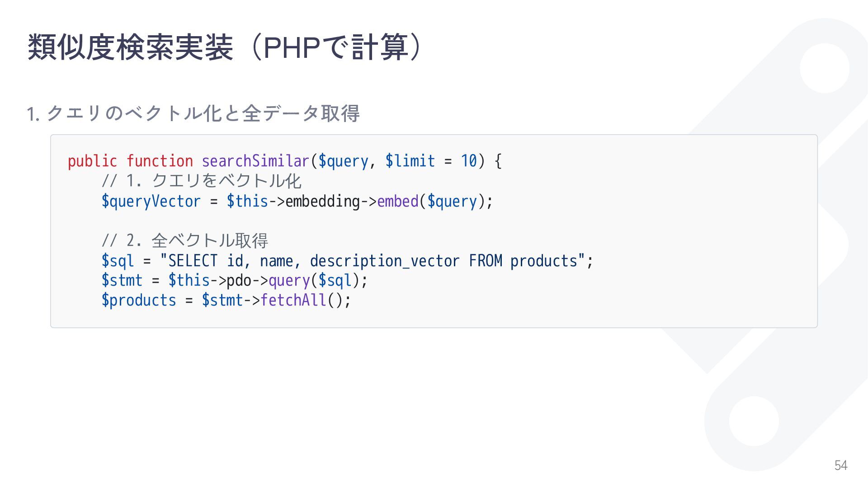
Task: Click 'FROM products' in the SQL string
Action: pyautogui.click(x=523, y=261)
